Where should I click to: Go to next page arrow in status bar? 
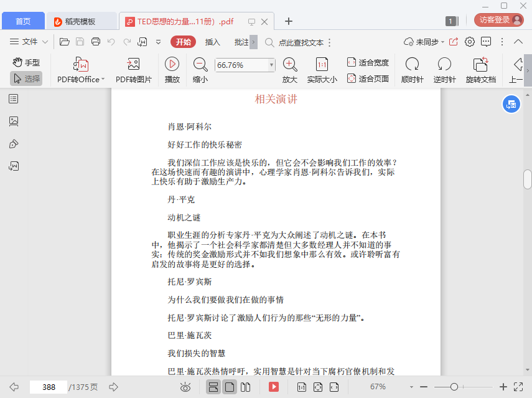113,387
